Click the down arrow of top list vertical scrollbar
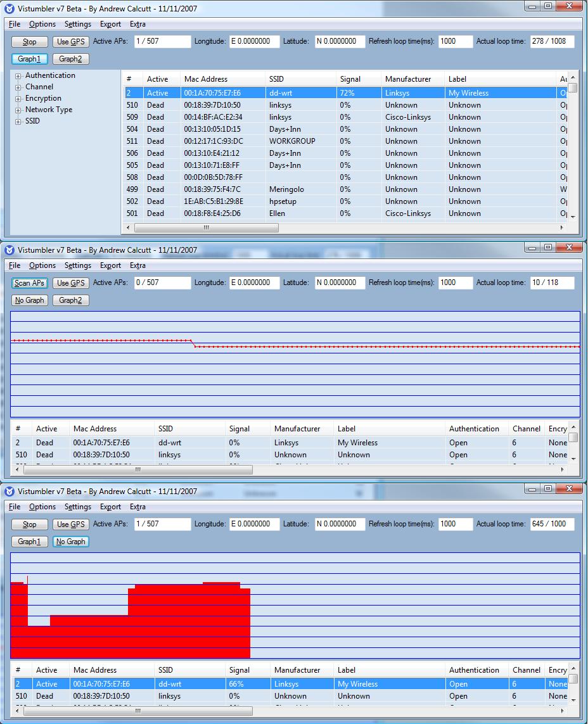 point(573,217)
